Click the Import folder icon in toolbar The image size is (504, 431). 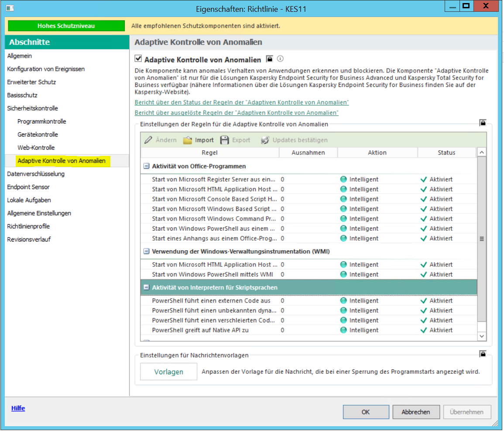coord(188,140)
